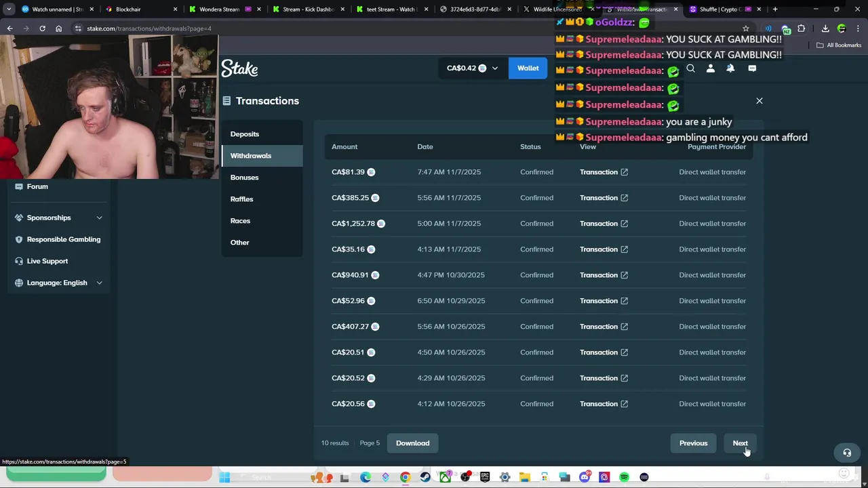Open Chrome from the taskbar
Viewport: 868px width, 488px height.
tap(405, 477)
